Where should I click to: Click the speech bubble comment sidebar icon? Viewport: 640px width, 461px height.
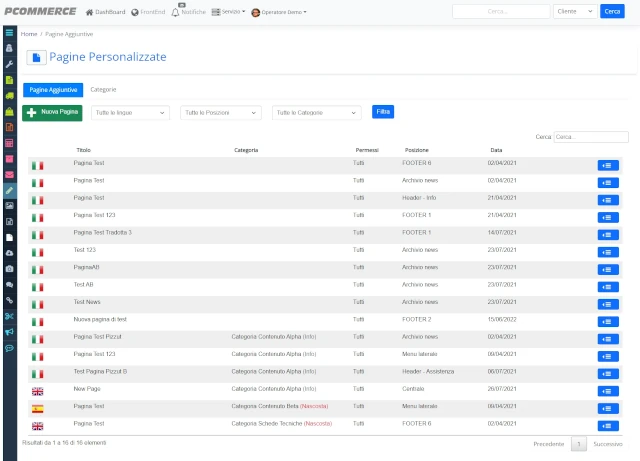[x=9, y=348]
